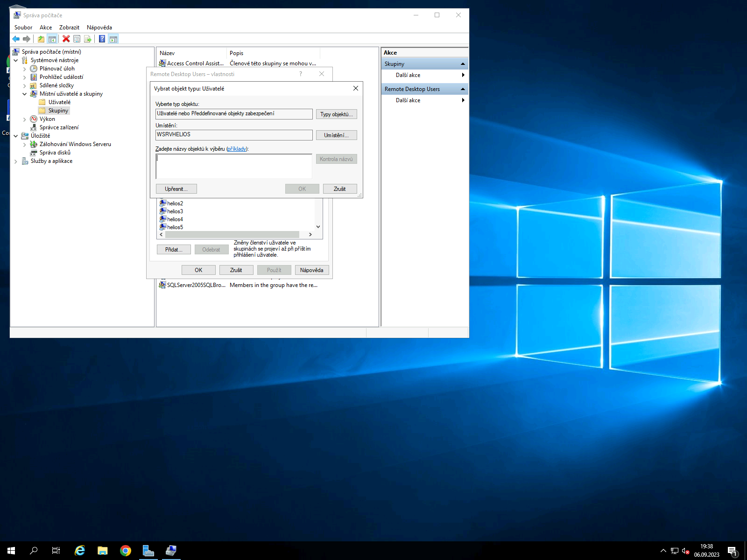Viewport: 747px width, 560px height.
Task: Open the Zobrazit menu
Action: pos(69,28)
